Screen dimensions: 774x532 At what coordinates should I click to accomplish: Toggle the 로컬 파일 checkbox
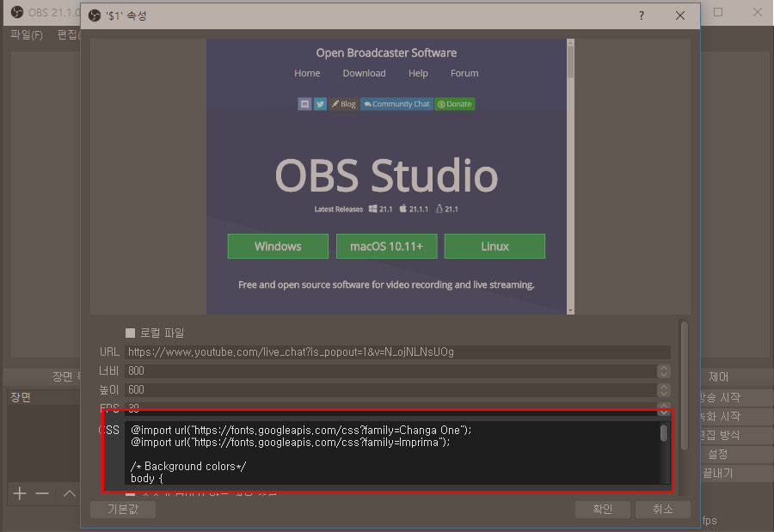[131, 333]
